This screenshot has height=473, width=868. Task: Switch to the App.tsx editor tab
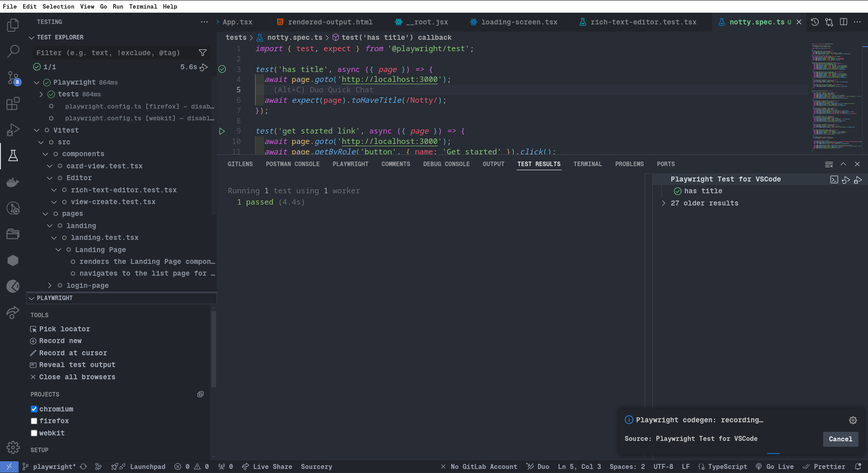237,22
